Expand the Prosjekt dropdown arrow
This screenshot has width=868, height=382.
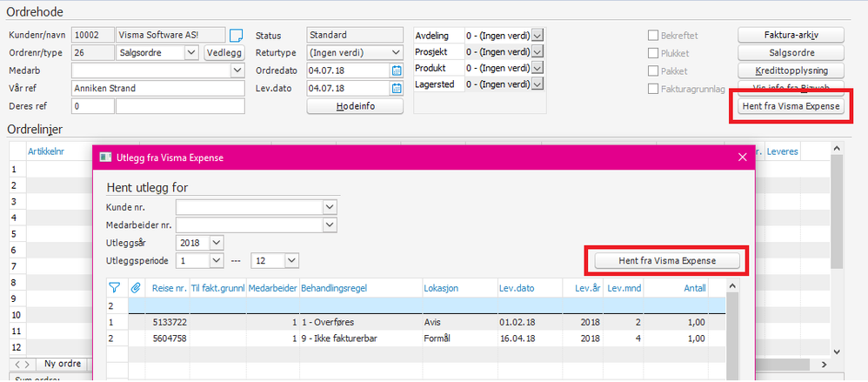[537, 52]
